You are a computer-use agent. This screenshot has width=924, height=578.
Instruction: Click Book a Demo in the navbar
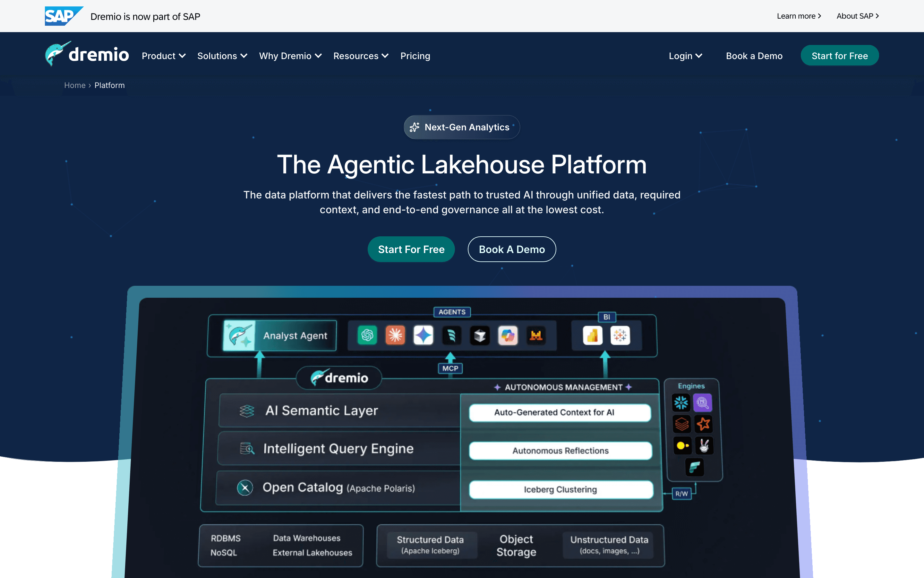click(x=754, y=56)
